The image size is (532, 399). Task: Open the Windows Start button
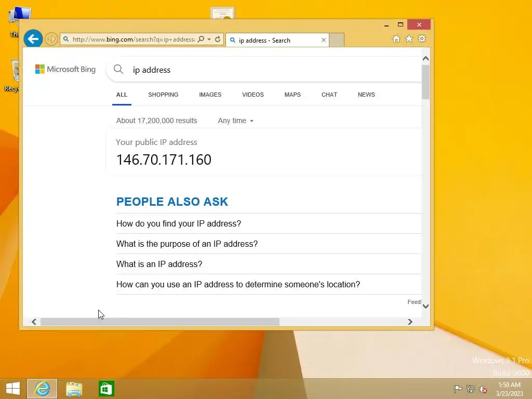click(x=13, y=389)
